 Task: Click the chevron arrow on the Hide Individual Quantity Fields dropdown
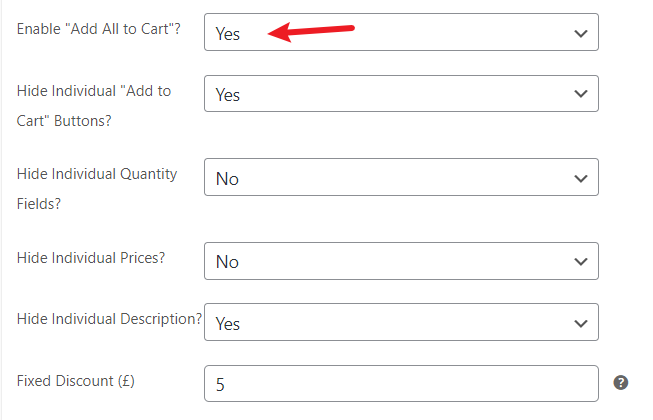click(x=581, y=179)
